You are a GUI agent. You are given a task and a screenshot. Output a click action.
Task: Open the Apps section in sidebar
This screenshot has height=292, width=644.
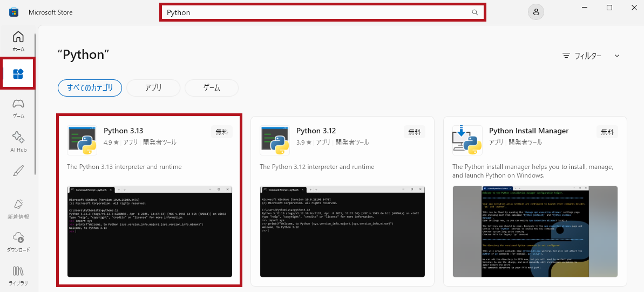[x=18, y=73]
